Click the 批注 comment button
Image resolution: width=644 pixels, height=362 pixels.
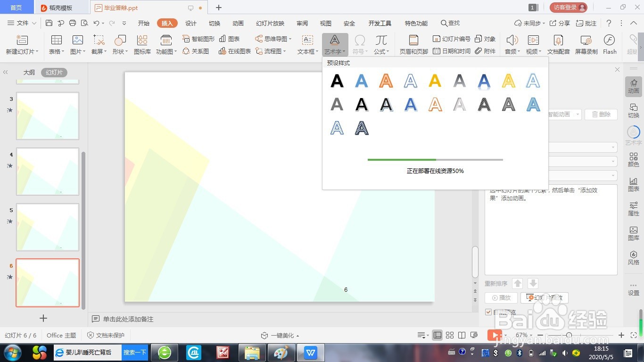click(586, 23)
